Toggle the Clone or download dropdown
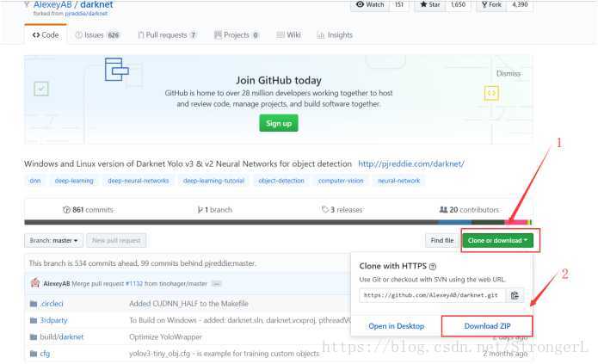The width and height of the screenshot is (598, 364). tap(497, 241)
